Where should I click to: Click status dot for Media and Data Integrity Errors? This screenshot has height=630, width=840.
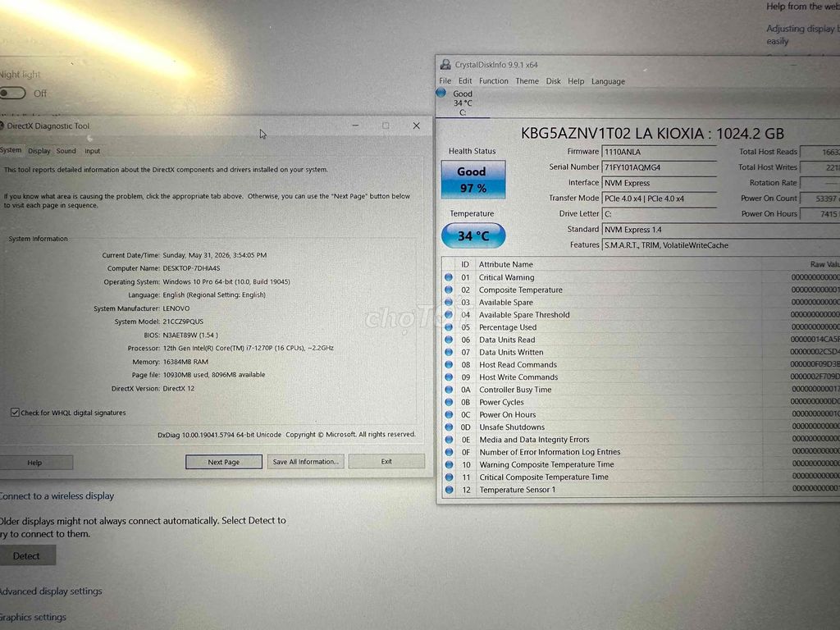point(449,440)
